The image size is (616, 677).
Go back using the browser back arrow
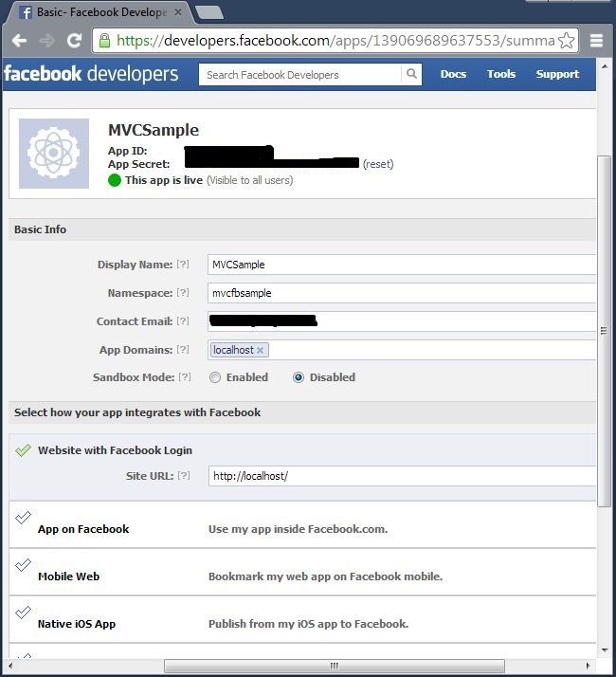coord(19,41)
